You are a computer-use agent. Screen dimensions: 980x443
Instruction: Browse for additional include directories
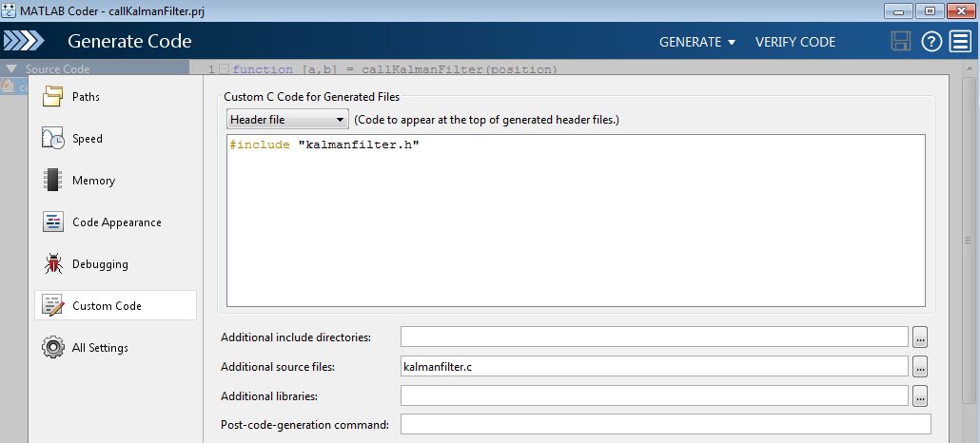(x=919, y=337)
